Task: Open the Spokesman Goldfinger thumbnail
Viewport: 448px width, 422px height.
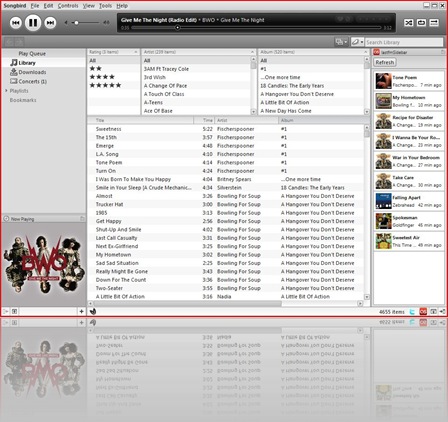Action: click(383, 221)
